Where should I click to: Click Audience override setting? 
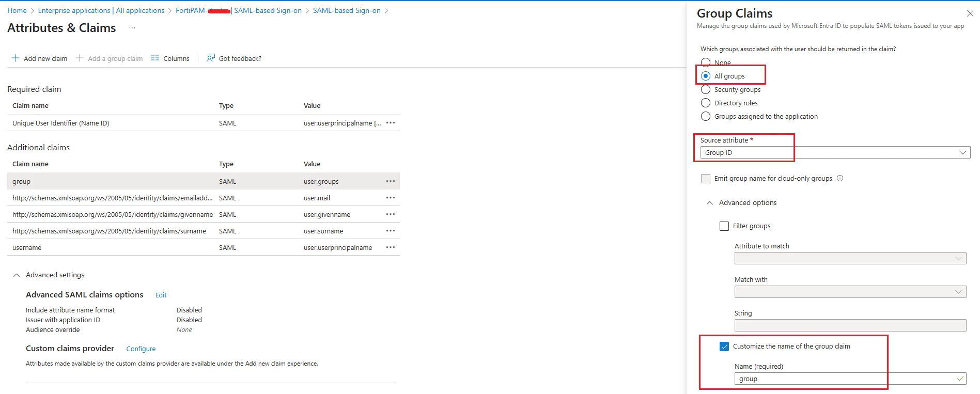coord(53,329)
